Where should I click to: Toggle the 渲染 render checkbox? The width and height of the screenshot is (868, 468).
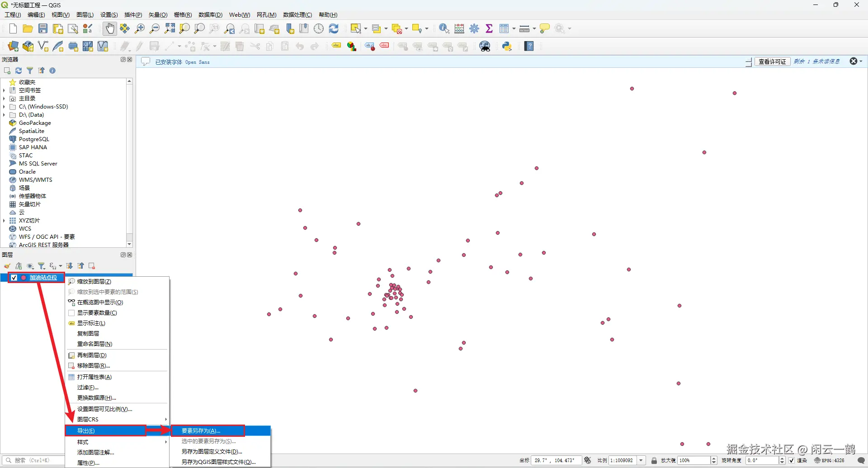tap(792, 460)
